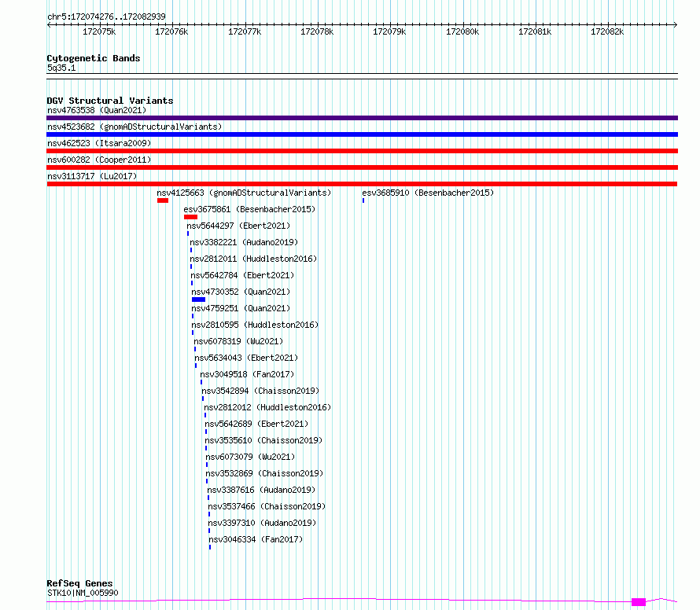Open the nsv600282 (Cooper2011) label
700x610 pixels.
coord(99,160)
